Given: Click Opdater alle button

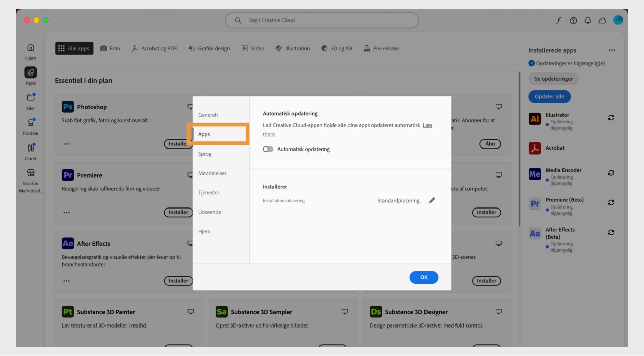Looking at the screenshot, I should tap(549, 96).
